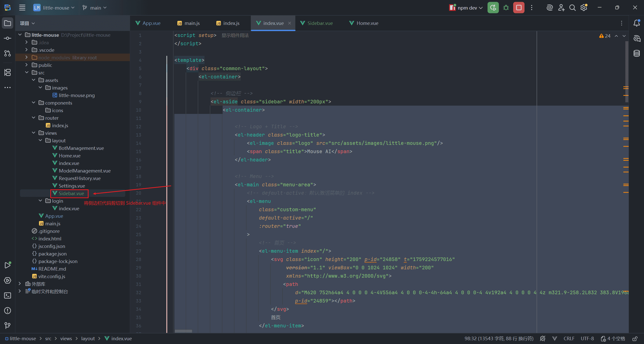The width and height of the screenshot is (644, 344).
Task: Open the Commit tool window
Action: click(x=8, y=38)
